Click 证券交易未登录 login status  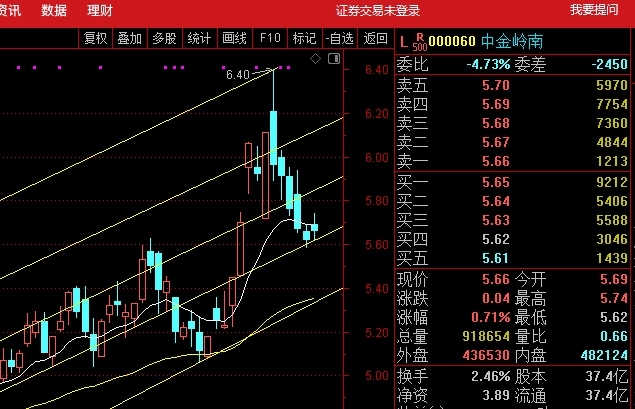coord(377,11)
